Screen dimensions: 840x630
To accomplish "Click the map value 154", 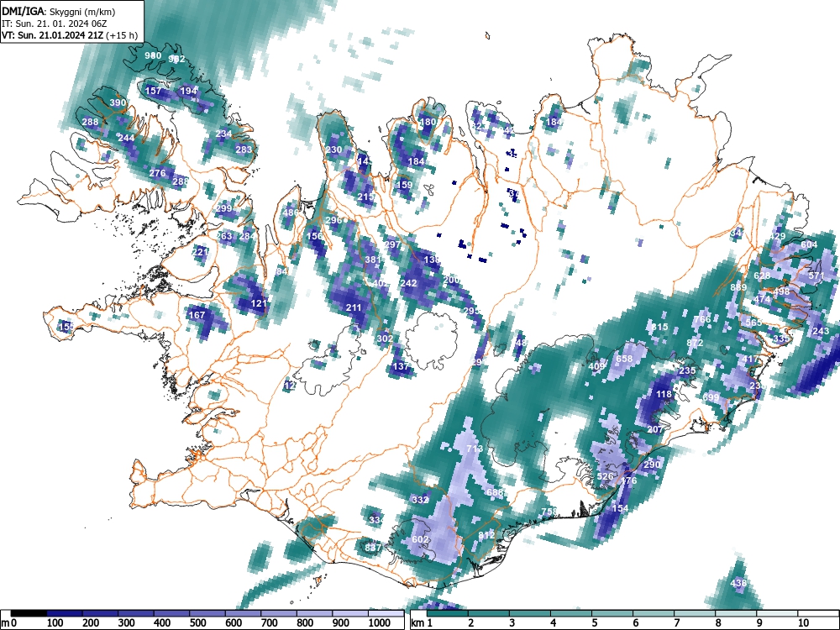I will tap(620, 508).
